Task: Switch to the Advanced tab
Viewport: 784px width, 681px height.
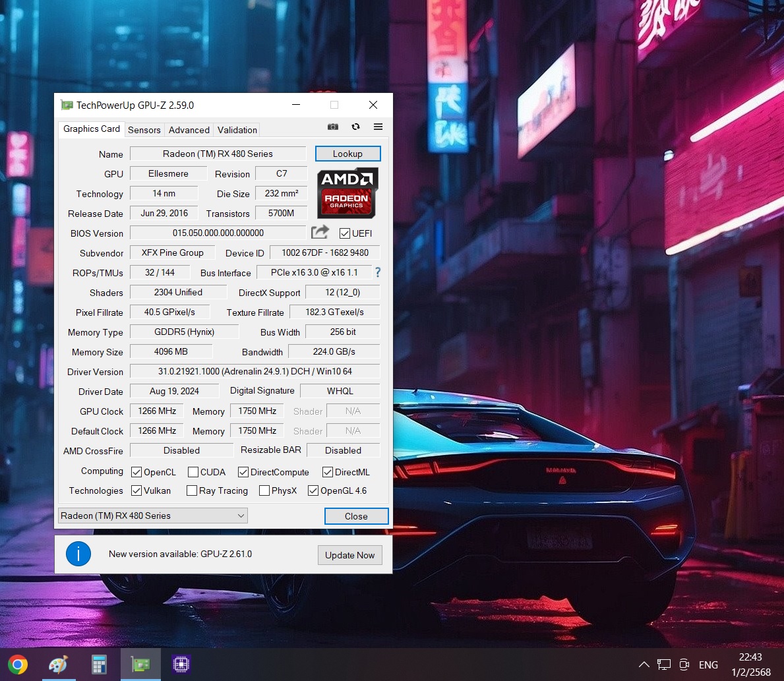Action: [x=189, y=130]
